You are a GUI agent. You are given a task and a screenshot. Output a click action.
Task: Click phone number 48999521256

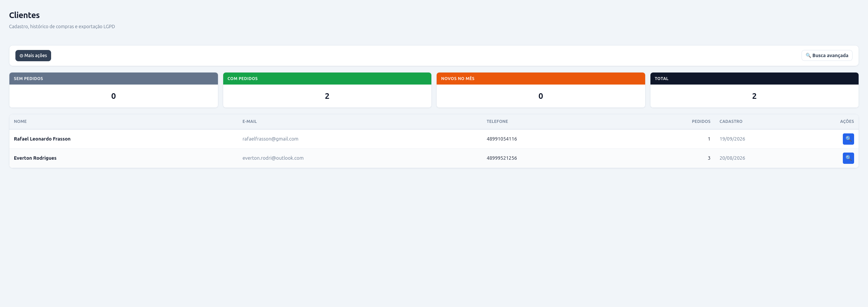point(502,158)
